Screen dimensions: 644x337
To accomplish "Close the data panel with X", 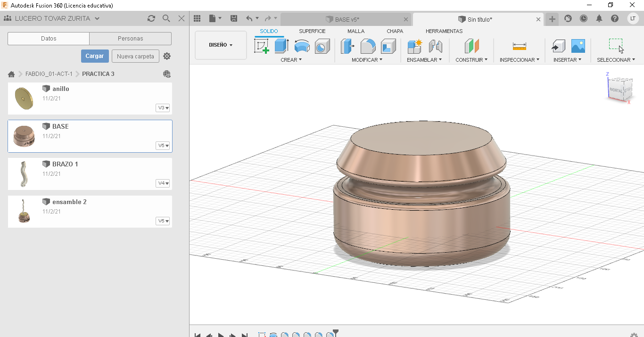I will 182,18.
